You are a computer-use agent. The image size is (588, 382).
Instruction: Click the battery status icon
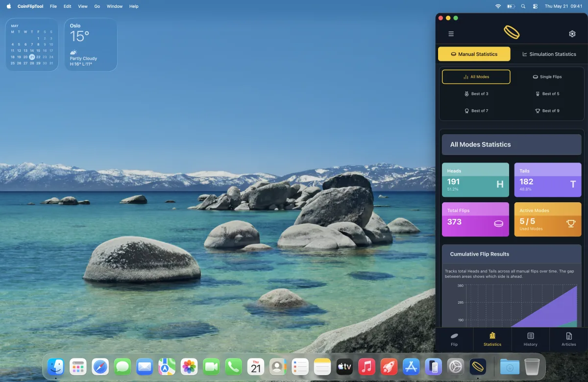click(511, 6)
